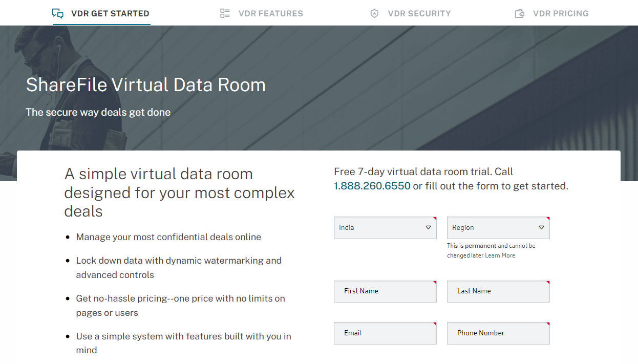Click the shield icon beside VDR SECURITY
This screenshot has height=364, width=638.
tap(374, 13)
